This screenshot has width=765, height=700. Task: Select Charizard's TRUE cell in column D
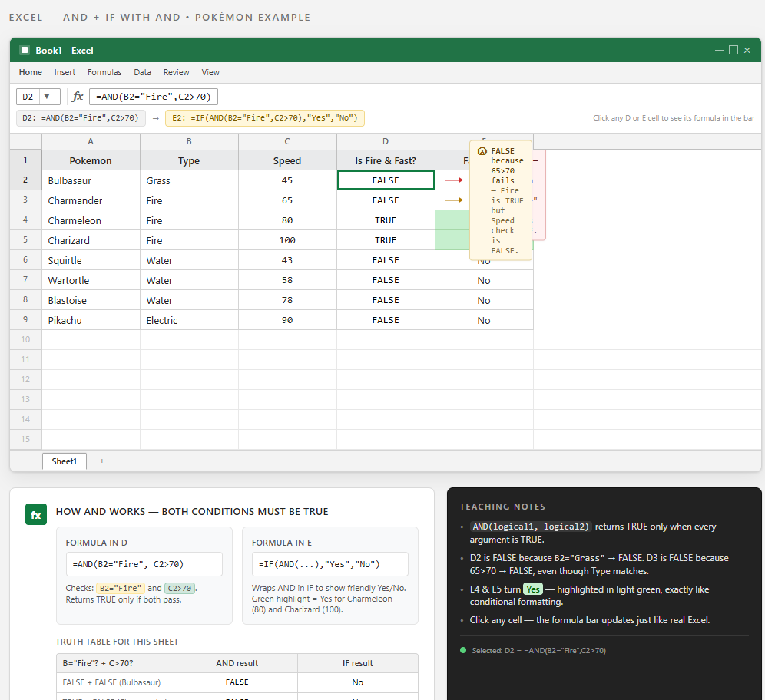pos(386,240)
